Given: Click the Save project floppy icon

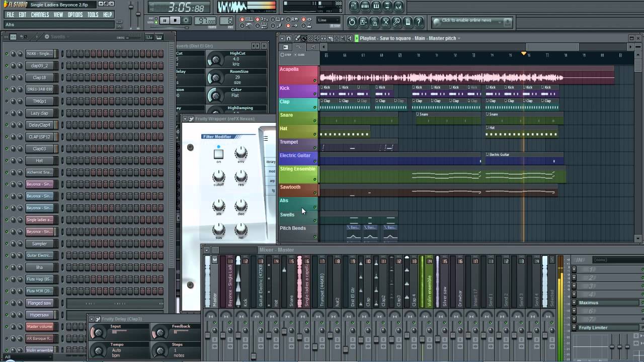Looking at the screenshot, I should (x=374, y=22).
